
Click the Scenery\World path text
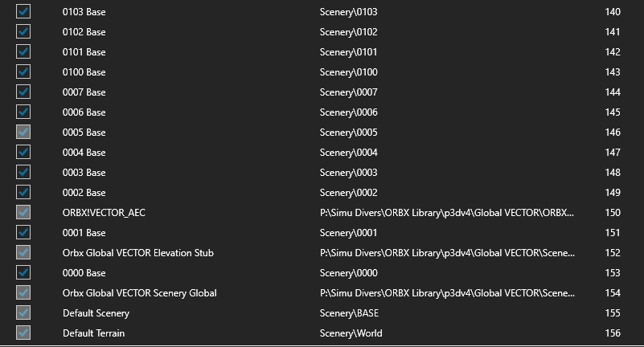click(x=351, y=333)
